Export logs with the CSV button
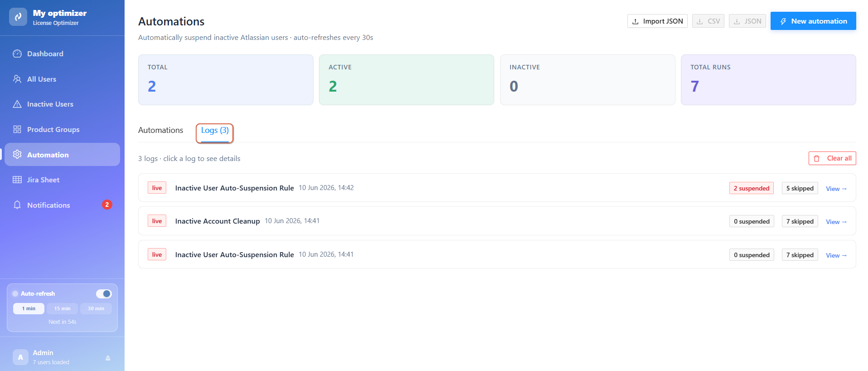This screenshot has height=371, width=868. point(709,21)
